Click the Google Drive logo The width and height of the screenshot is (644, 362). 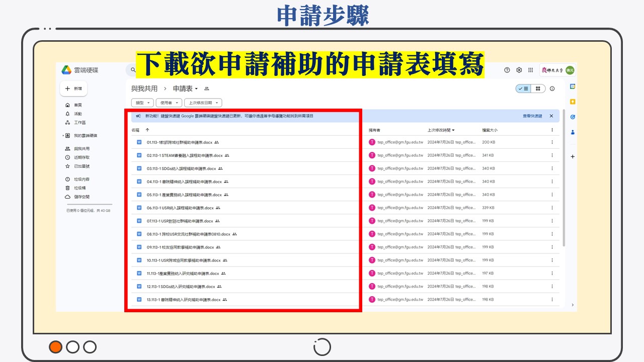coord(66,70)
